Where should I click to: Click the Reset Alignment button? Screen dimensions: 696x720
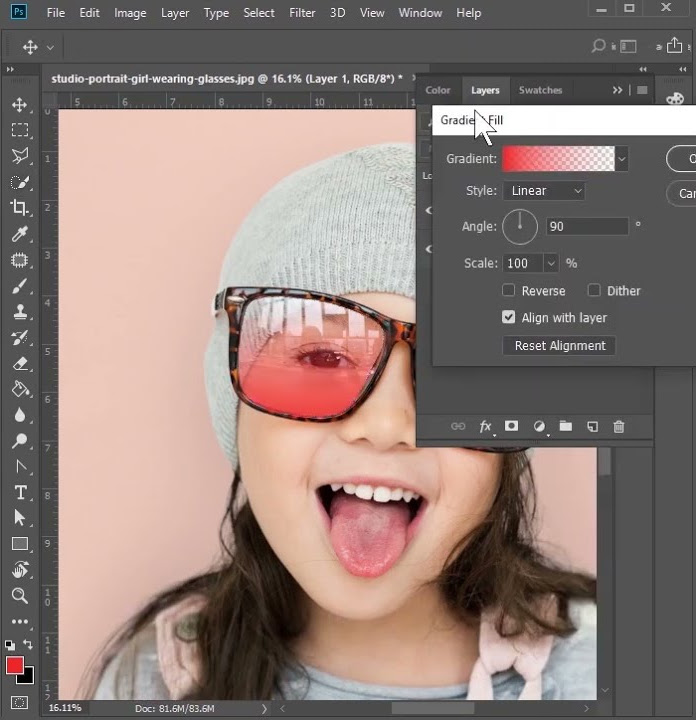coord(559,345)
